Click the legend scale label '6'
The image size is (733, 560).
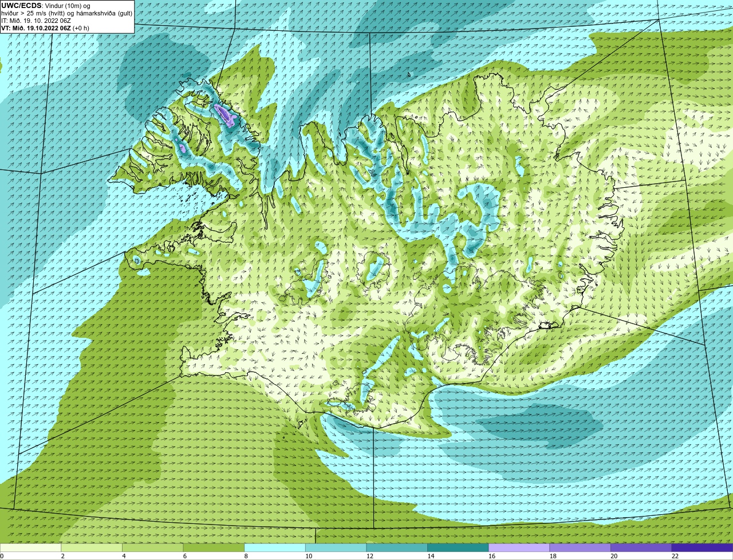tap(186, 556)
